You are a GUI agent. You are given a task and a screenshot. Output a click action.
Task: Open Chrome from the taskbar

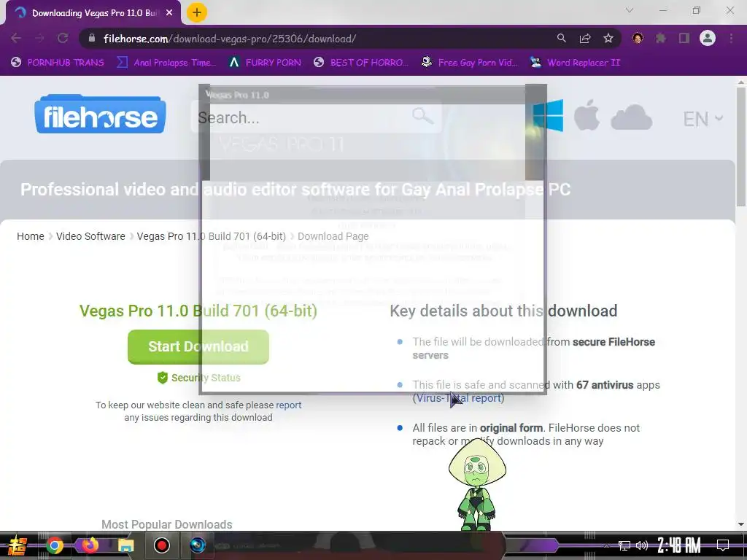54,545
